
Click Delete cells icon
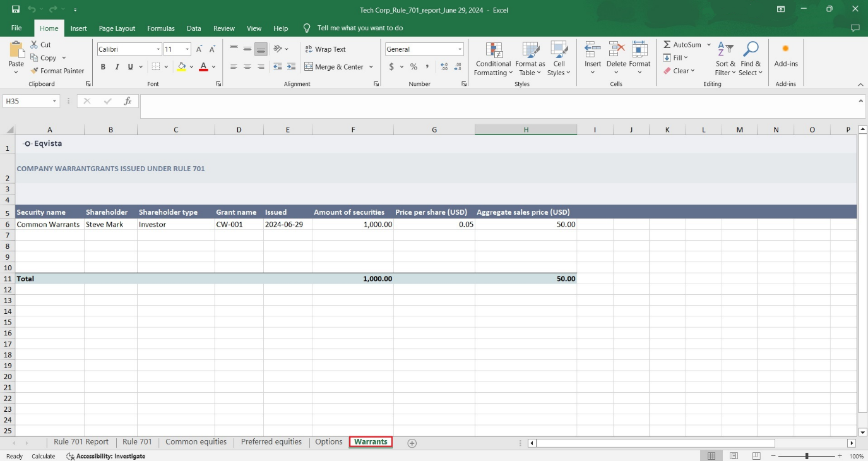click(616, 50)
